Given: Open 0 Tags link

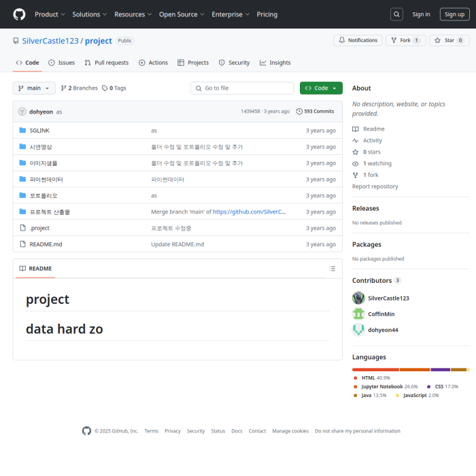Looking at the screenshot, I should [114, 88].
